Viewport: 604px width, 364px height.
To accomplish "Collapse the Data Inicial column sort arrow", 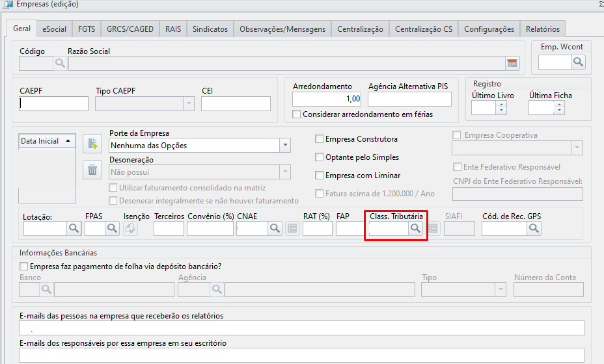I will tap(68, 141).
